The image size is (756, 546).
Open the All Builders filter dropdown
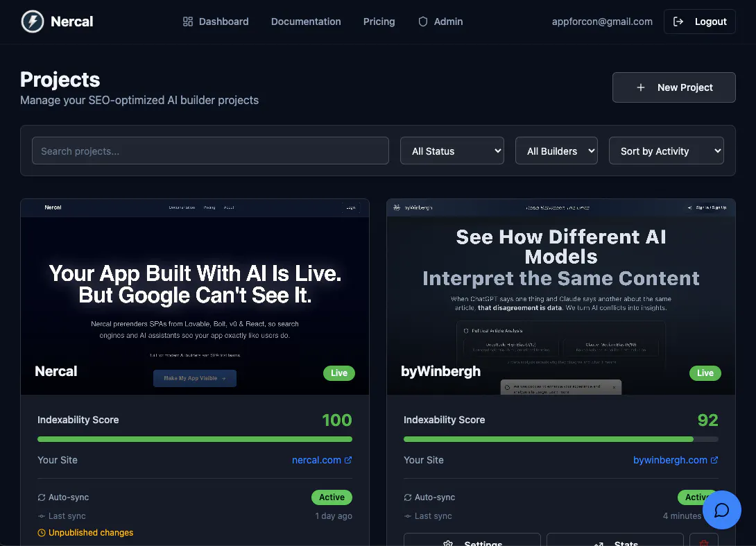tap(556, 151)
